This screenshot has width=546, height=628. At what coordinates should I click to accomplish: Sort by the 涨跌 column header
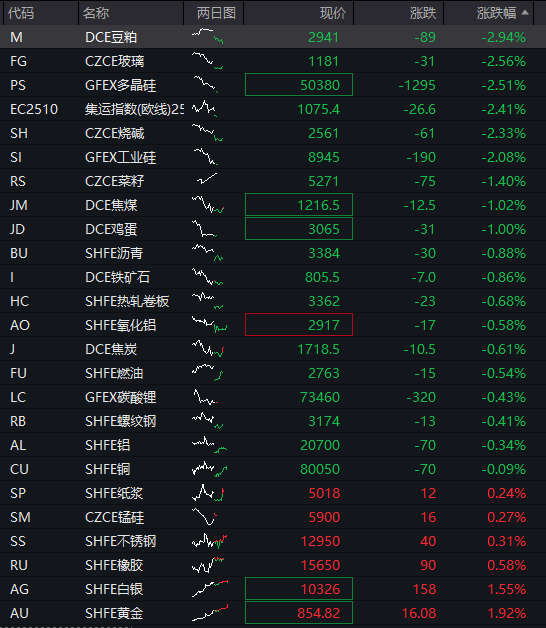(x=423, y=13)
